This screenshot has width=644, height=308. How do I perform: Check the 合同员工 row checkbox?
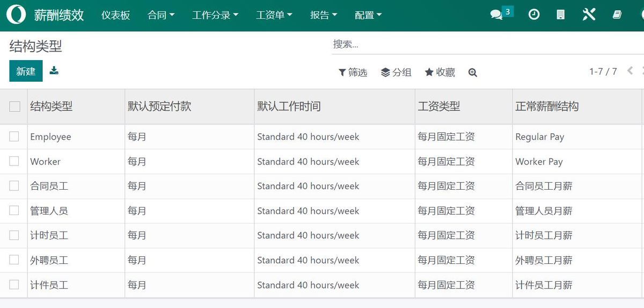(14, 186)
